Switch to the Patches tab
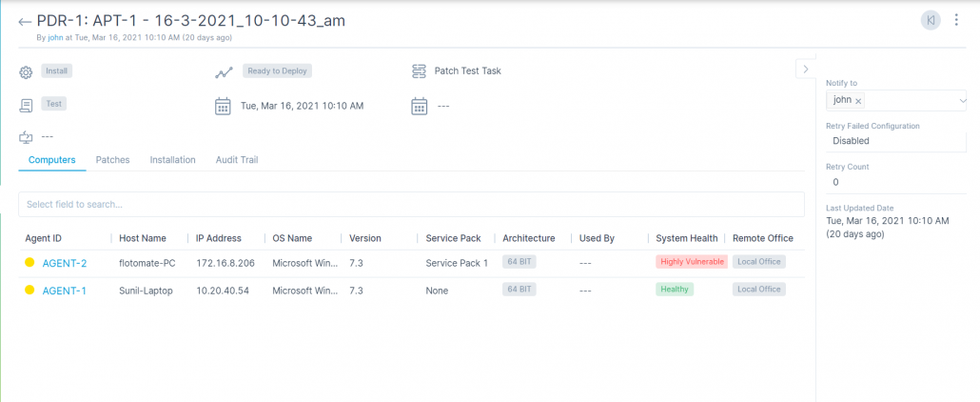Viewport: 980px width, 402px height. coord(112,160)
